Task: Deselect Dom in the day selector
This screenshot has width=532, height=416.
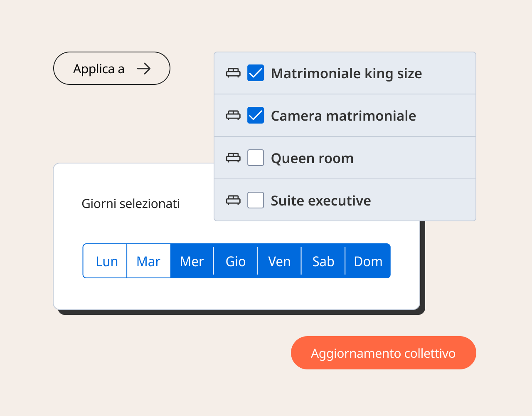Action: (368, 261)
